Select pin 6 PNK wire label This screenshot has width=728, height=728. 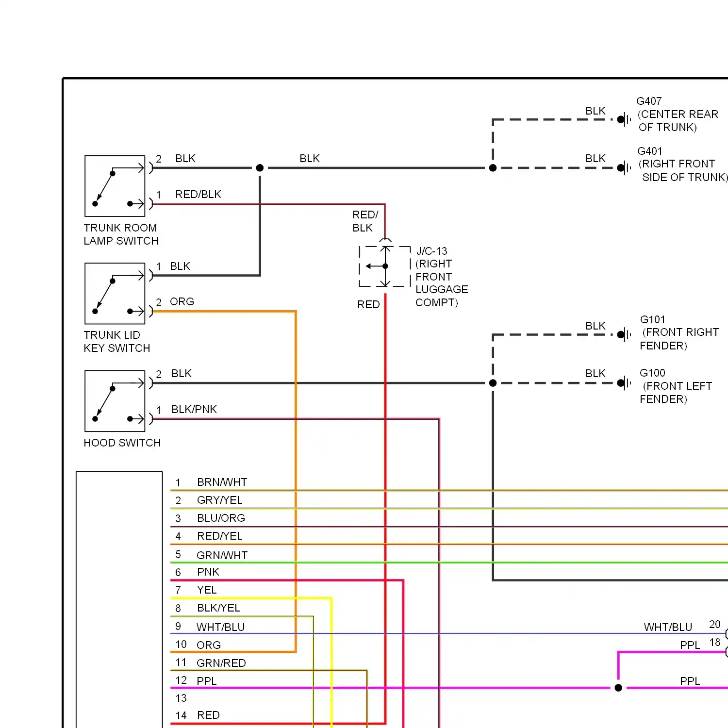208,572
